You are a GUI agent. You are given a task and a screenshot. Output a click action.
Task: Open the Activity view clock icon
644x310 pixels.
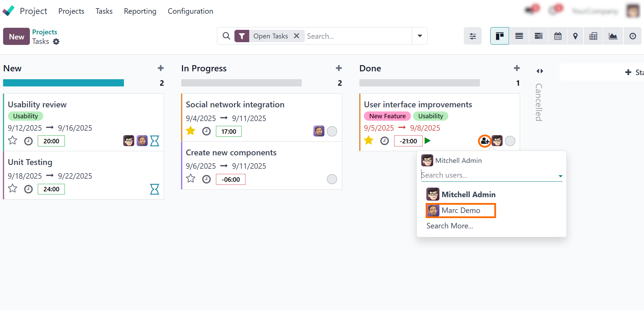(632, 36)
